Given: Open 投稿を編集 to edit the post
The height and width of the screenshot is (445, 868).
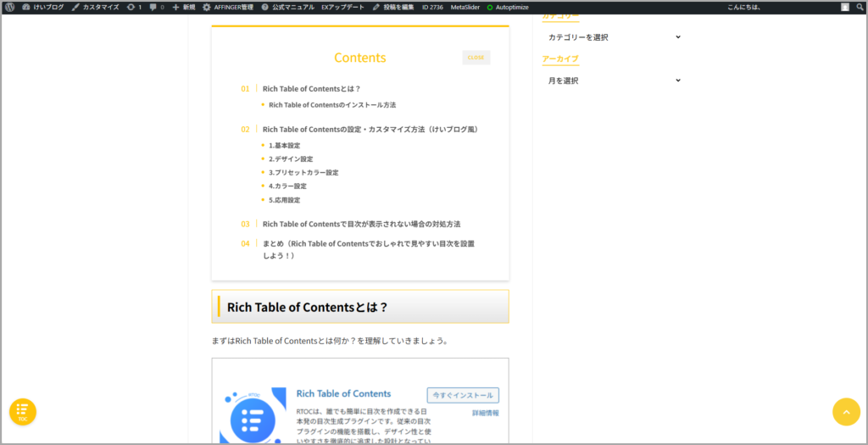Looking at the screenshot, I should coord(394,7).
